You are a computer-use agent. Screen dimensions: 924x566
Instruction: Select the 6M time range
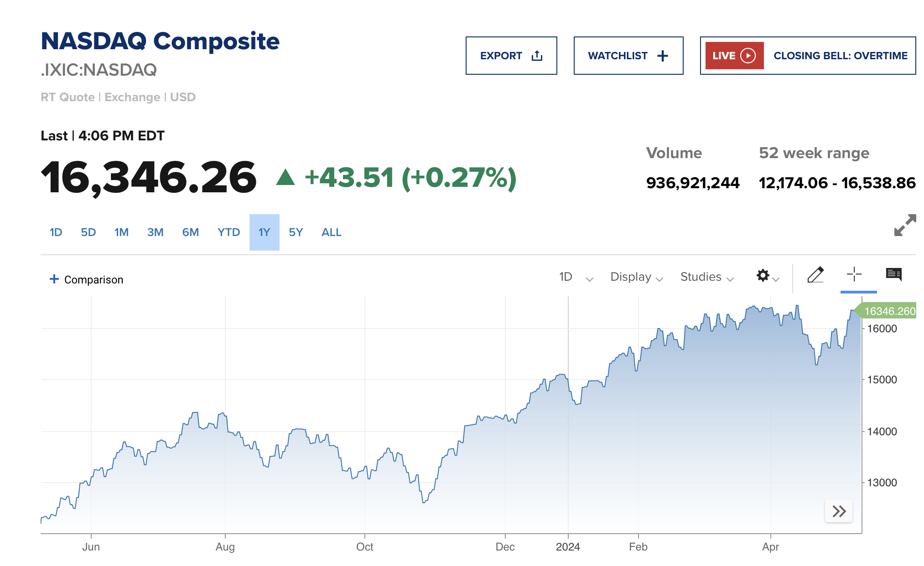coord(190,232)
